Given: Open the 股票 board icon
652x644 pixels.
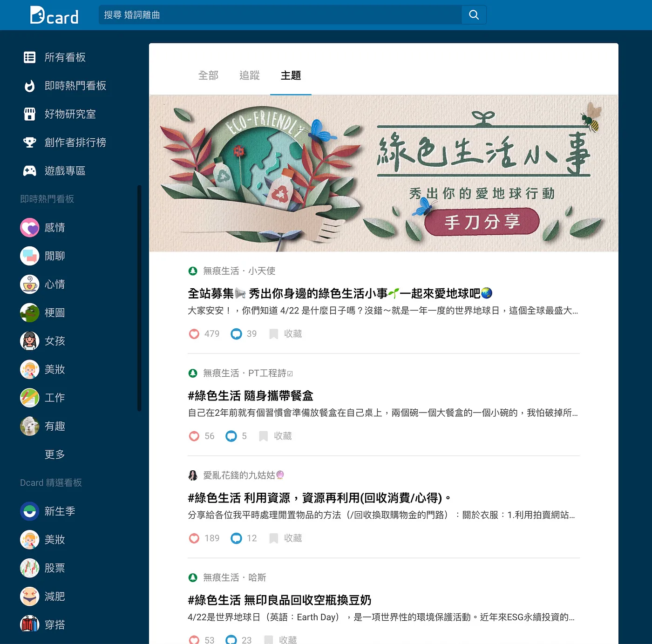Looking at the screenshot, I should (30, 568).
